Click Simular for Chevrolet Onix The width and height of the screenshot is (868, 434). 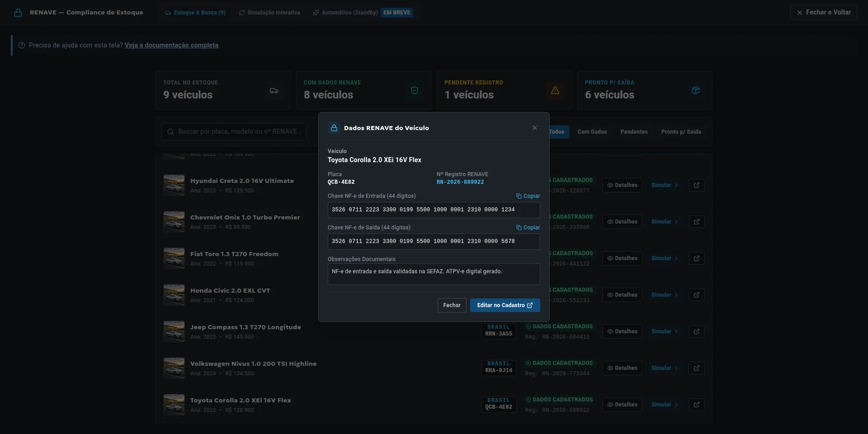point(665,222)
